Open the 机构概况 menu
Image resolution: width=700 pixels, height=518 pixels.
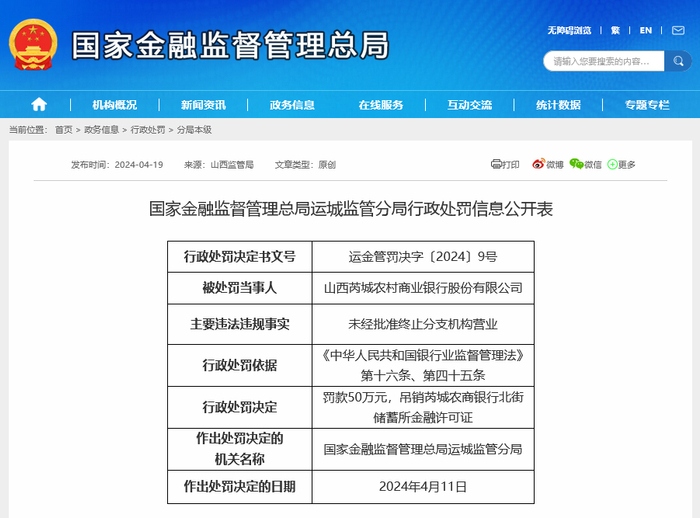(115, 105)
